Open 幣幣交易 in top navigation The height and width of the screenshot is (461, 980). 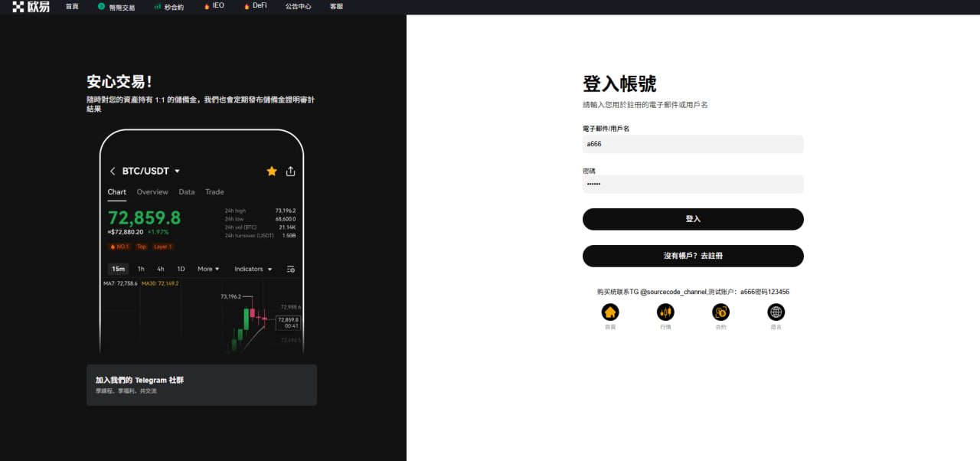pyautogui.click(x=116, y=6)
